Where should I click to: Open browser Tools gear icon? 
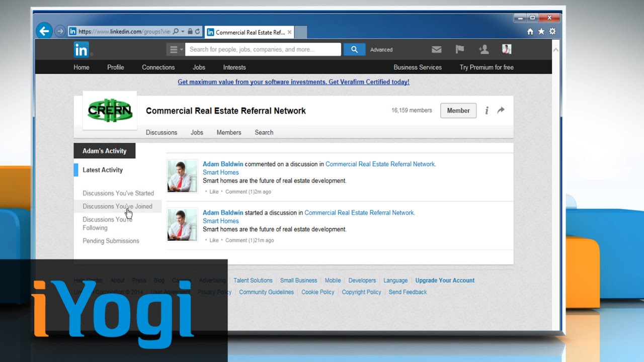point(552,31)
